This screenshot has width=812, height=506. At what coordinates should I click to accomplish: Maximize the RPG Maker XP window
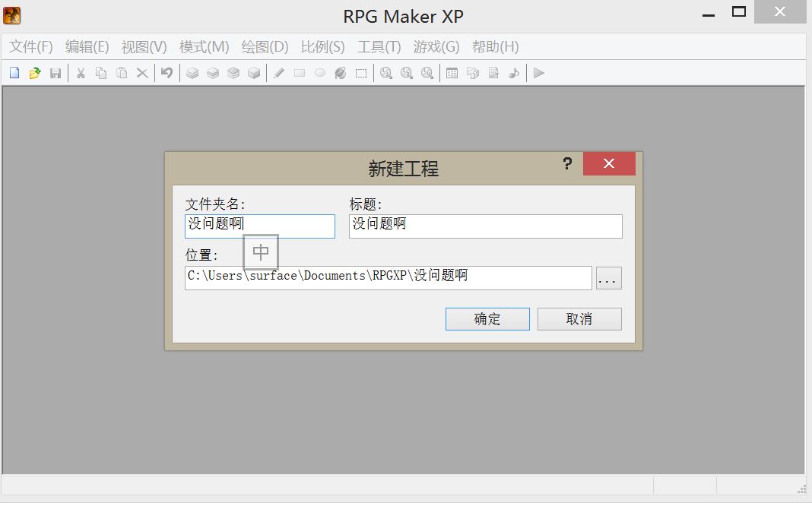coord(739,12)
